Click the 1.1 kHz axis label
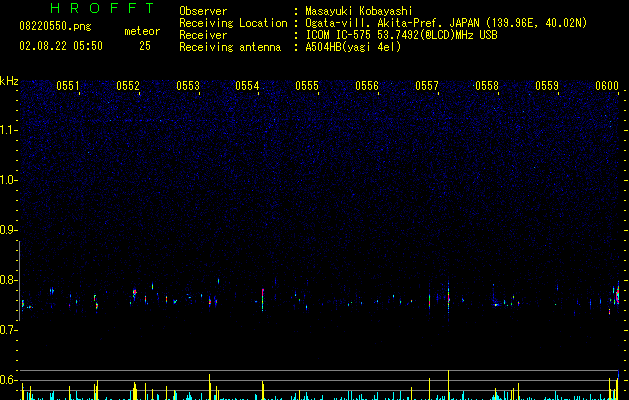Viewport: 629px width, 400px height. click(8, 130)
